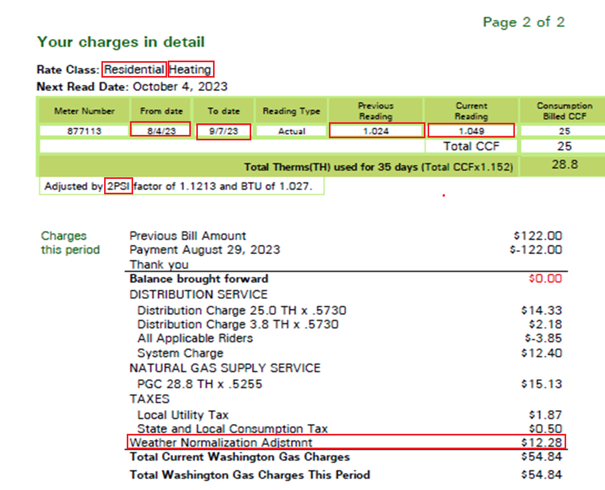
Task: Click 'NATURAL GAS SUPPLY SERVICE' heading
Action: (225, 368)
